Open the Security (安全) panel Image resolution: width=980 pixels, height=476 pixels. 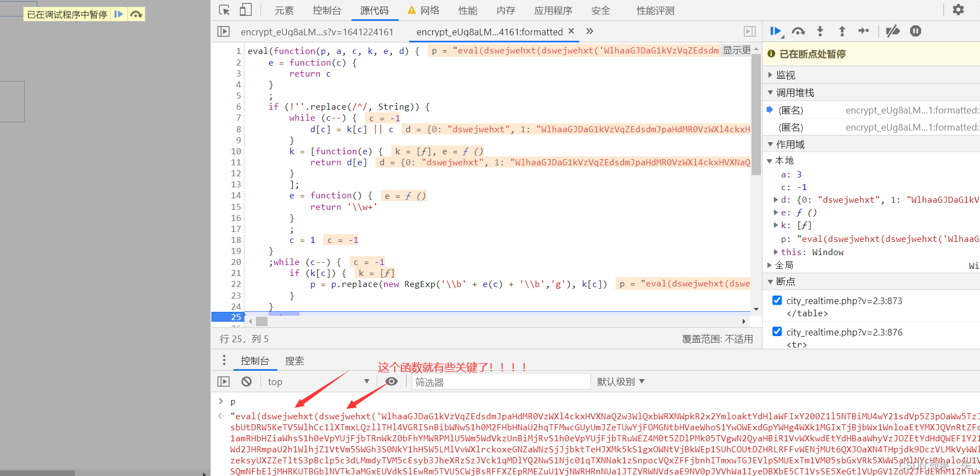601,10
